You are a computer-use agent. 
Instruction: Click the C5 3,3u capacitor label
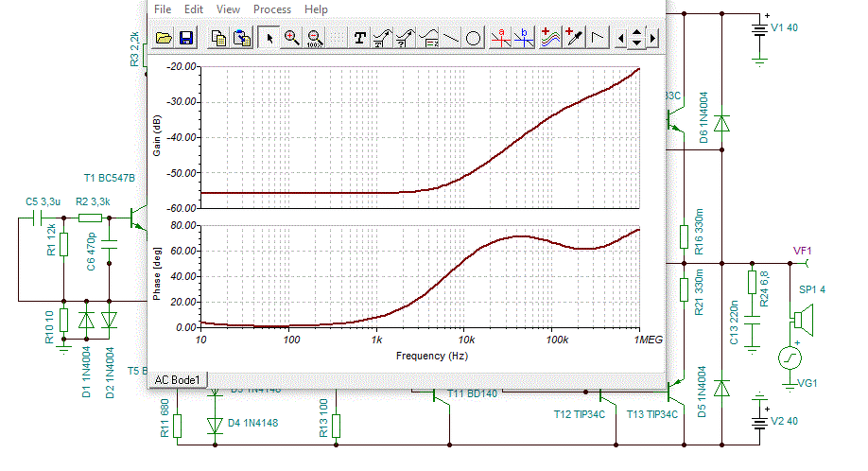click(43, 201)
